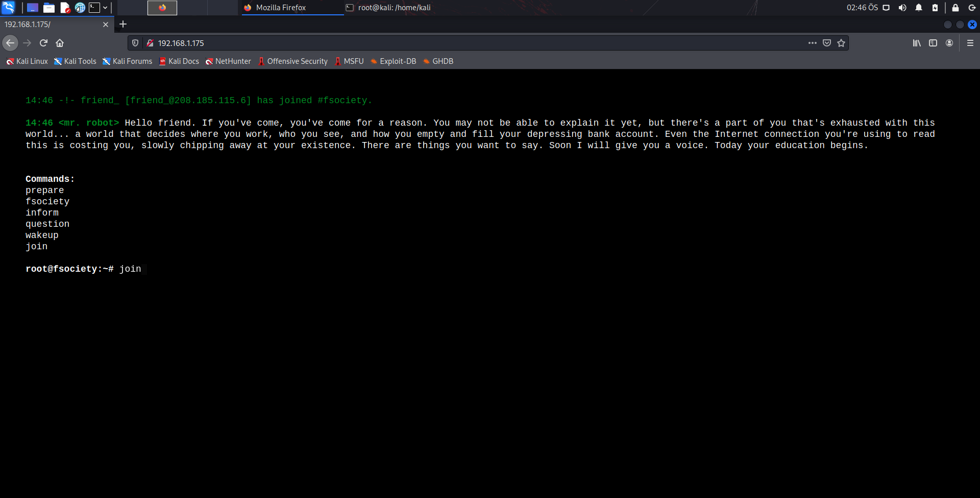The image size is (980, 498).
Task: Open the Kali Docs bookmark
Action: (x=179, y=61)
